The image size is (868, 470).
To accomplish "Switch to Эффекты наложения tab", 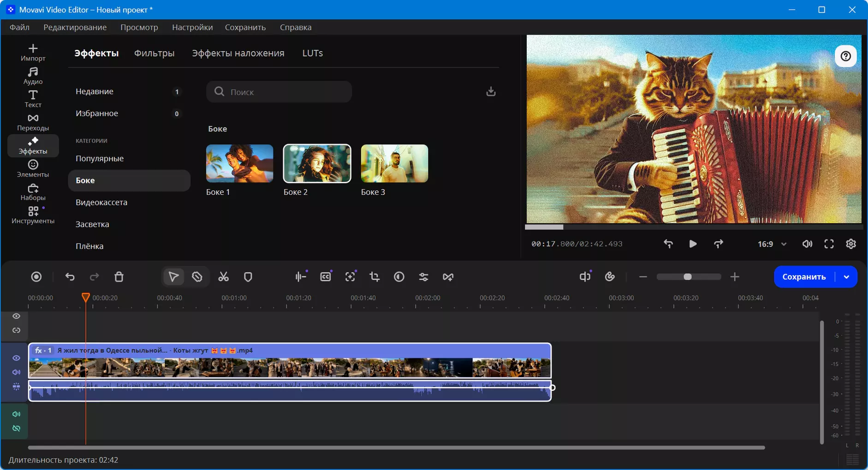I will [x=238, y=53].
